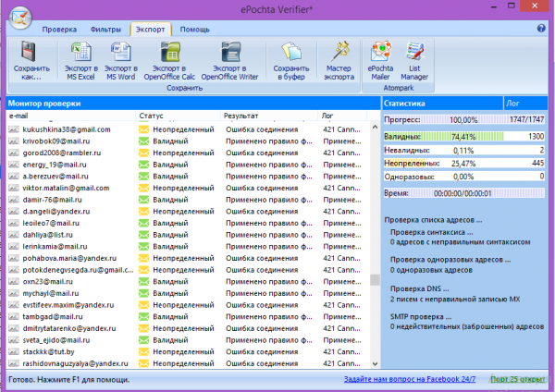Viewport: 555px width, 392px height.
Task: Launch the Мастер экспорта wizard
Action: (340, 54)
